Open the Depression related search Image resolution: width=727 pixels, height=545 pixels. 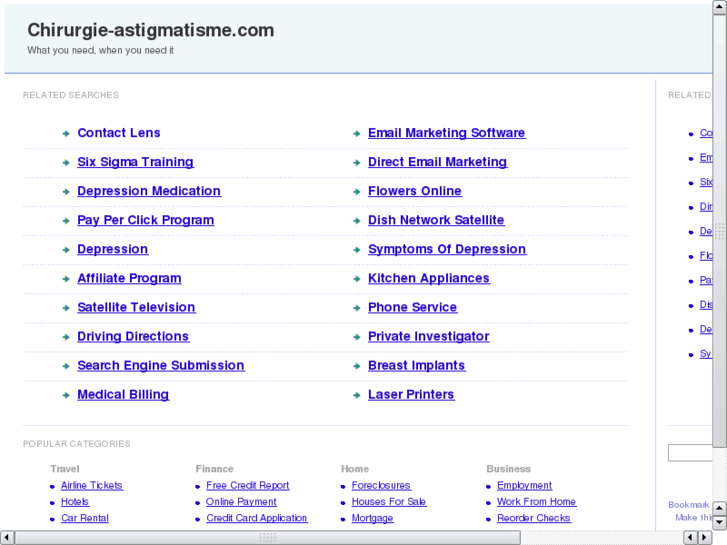(x=113, y=250)
